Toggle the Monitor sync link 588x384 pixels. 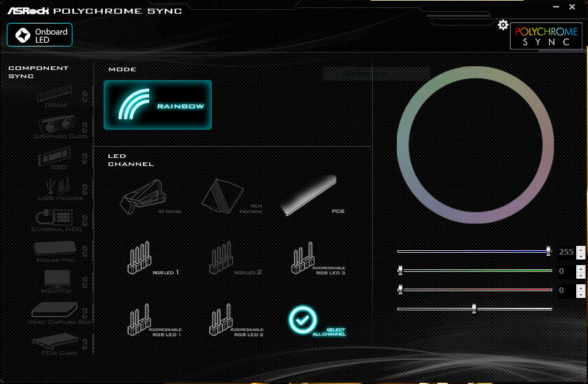pos(85,282)
